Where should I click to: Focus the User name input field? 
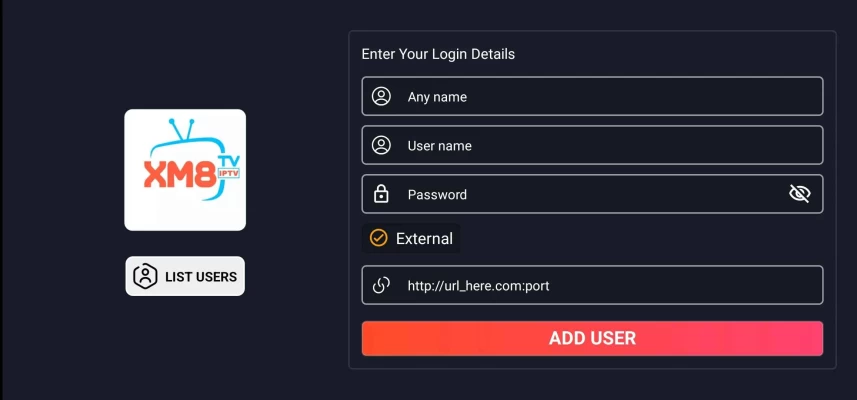pos(592,145)
